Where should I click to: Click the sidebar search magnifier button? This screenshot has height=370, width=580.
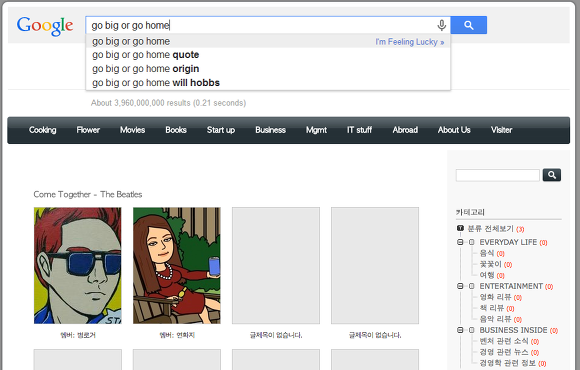552,175
